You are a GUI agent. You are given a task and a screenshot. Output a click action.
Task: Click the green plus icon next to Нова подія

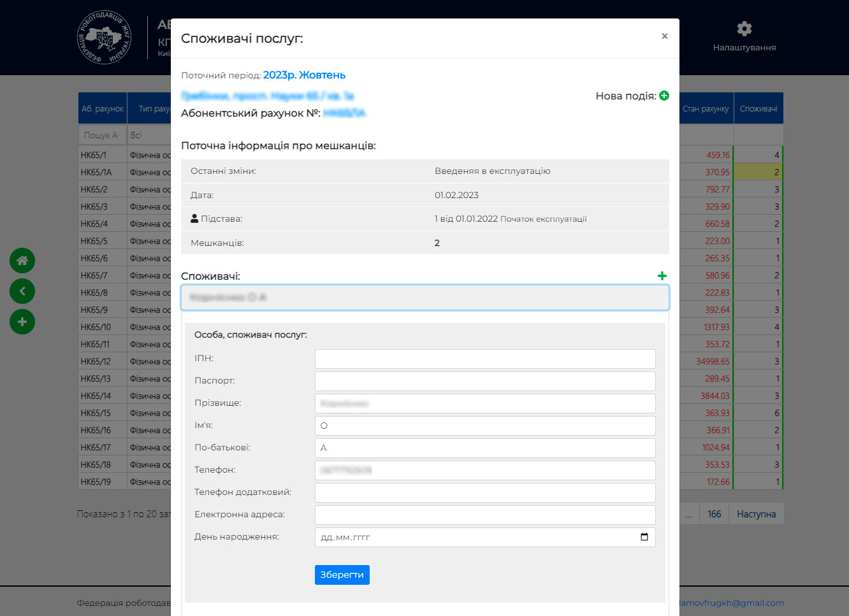(664, 96)
